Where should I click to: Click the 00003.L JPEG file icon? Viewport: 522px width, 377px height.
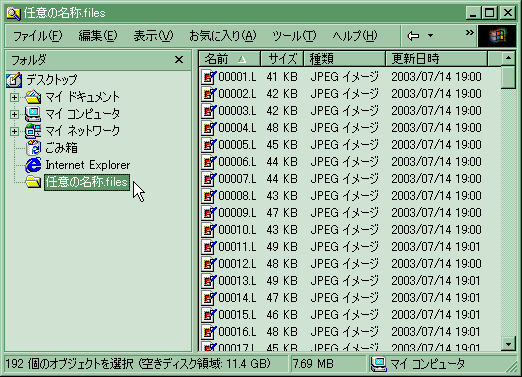click(209, 111)
